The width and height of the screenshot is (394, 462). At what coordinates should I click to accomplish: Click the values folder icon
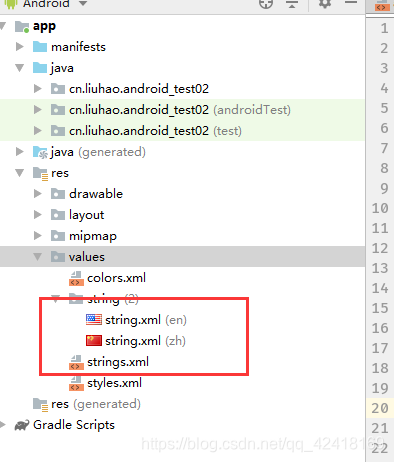58,257
